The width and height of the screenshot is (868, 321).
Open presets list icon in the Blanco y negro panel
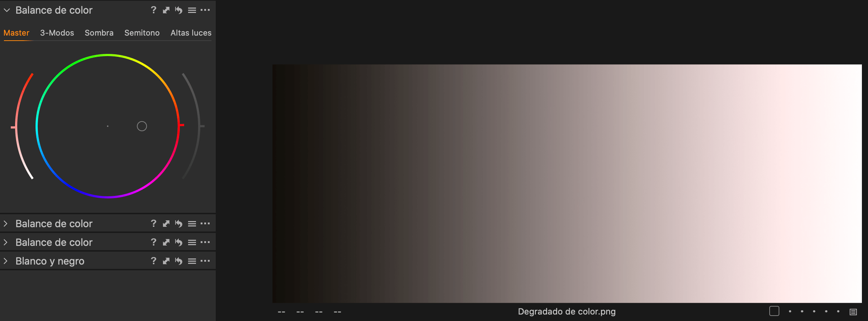(192, 261)
